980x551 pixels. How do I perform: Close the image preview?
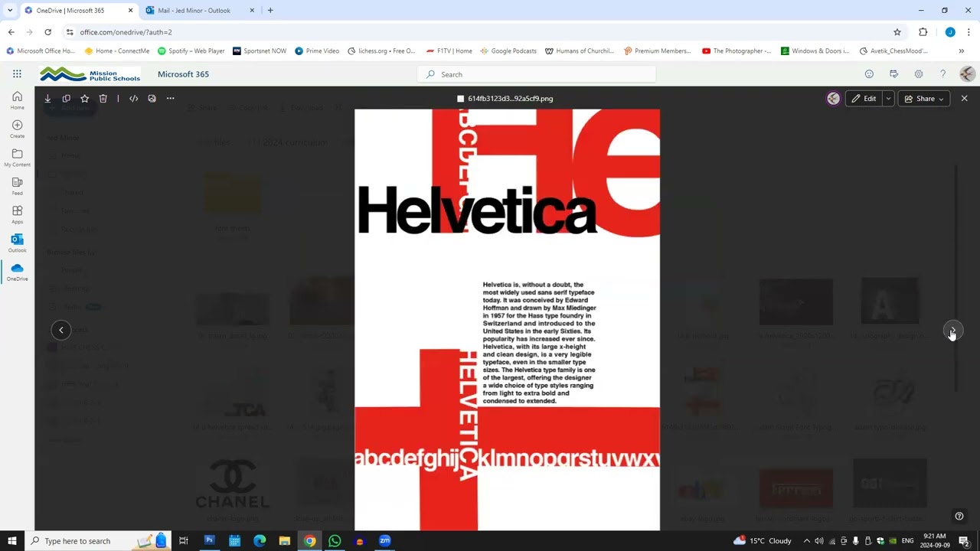pos(964,99)
